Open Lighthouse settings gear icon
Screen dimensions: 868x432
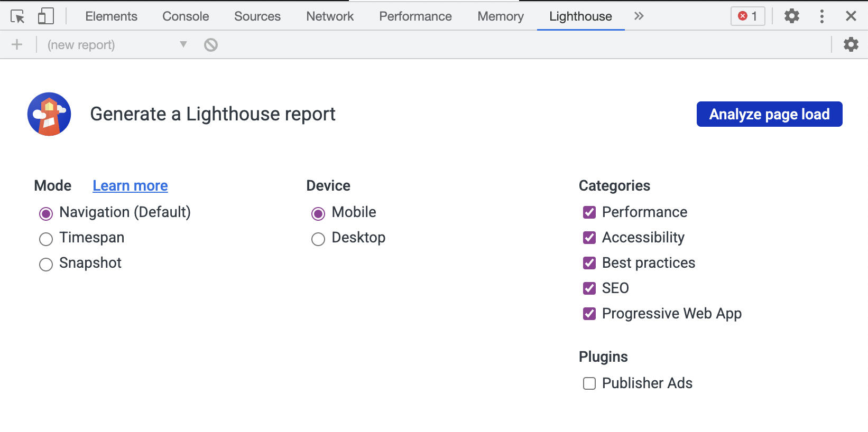coord(851,45)
